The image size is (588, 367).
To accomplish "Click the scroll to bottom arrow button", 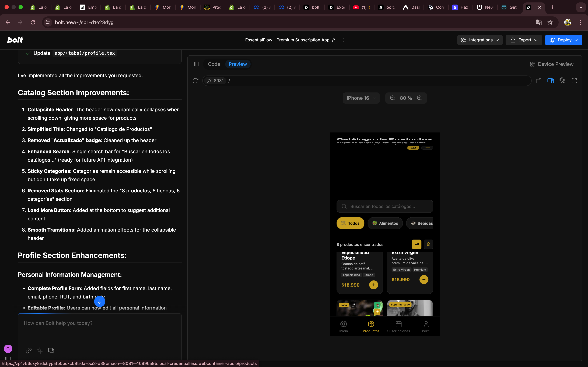I will click(100, 302).
